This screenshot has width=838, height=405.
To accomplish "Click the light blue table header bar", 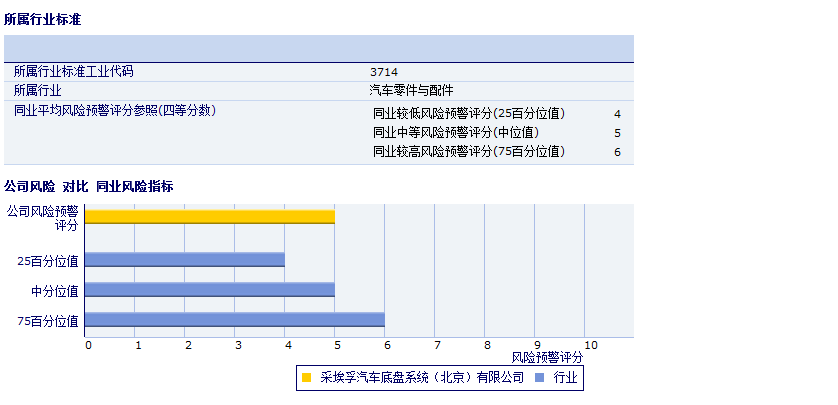I will (x=318, y=48).
